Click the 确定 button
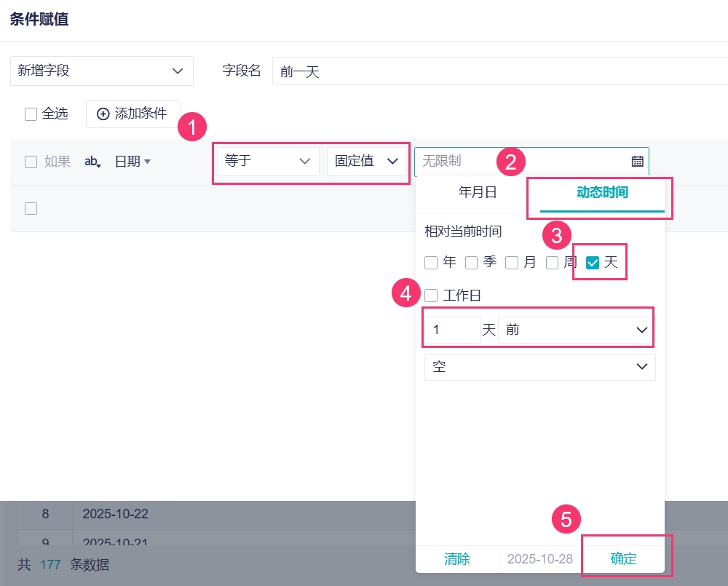The width and height of the screenshot is (728, 586). [623, 559]
